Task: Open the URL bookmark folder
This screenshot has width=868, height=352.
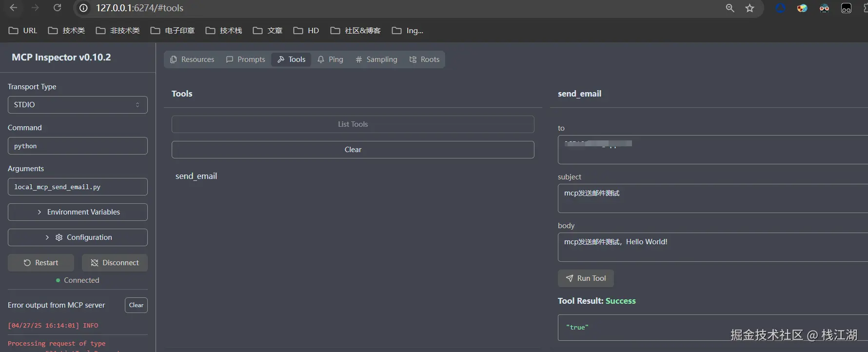Action: pos(23,30)
